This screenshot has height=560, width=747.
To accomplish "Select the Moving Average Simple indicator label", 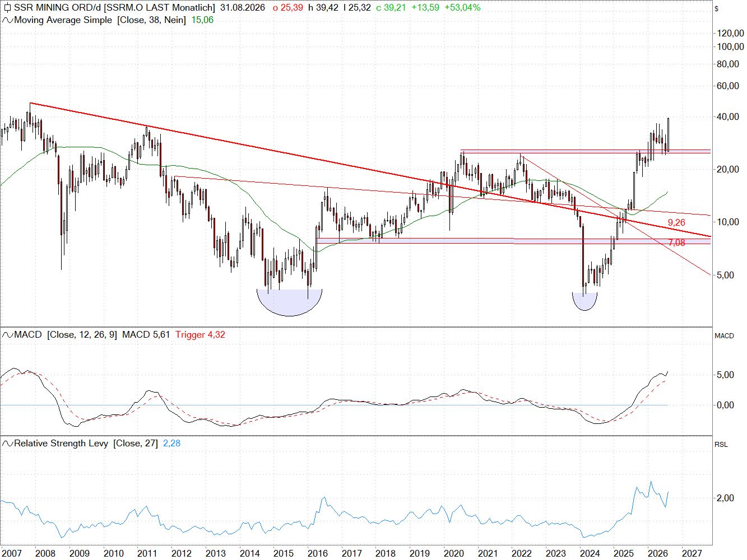I will click(100, 20).
